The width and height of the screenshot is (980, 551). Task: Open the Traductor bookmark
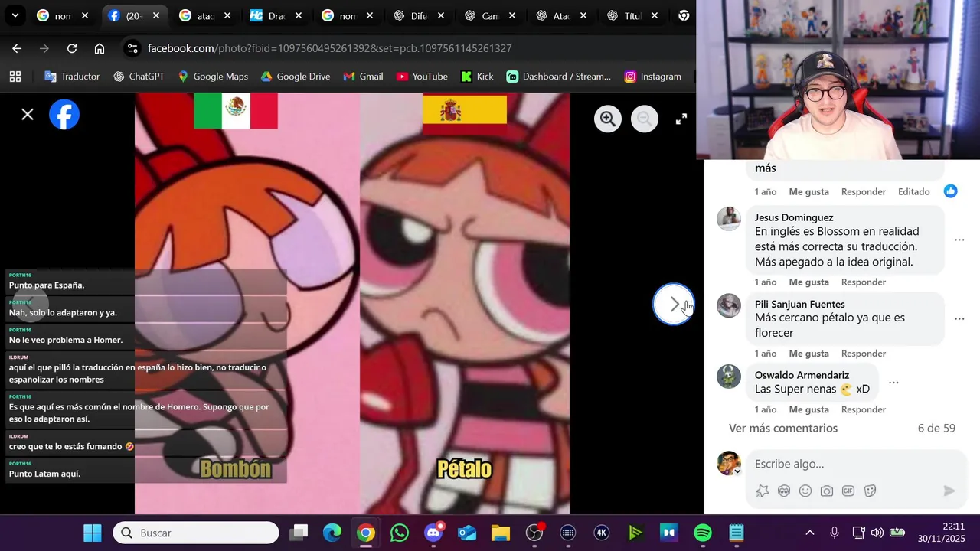[x=72, y=77]
